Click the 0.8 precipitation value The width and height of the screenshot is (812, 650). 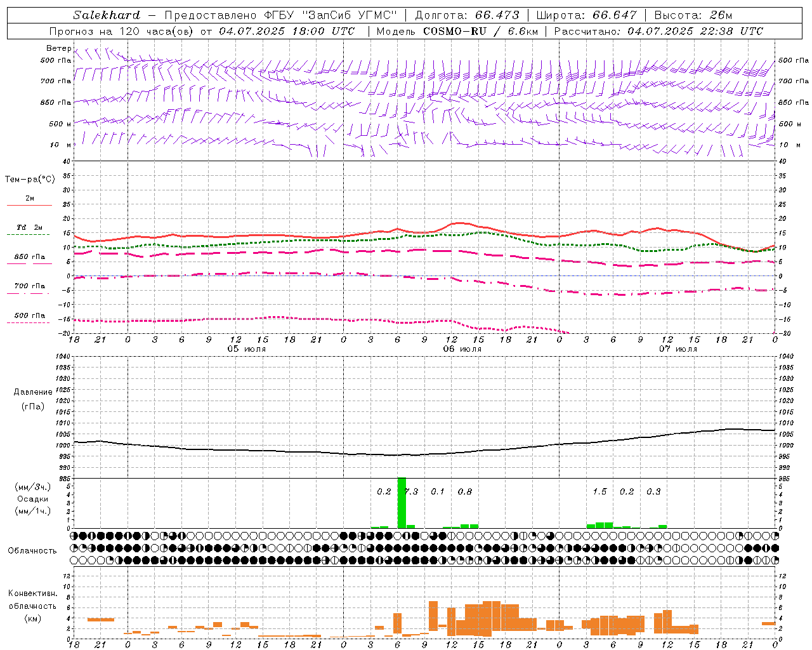465,491
